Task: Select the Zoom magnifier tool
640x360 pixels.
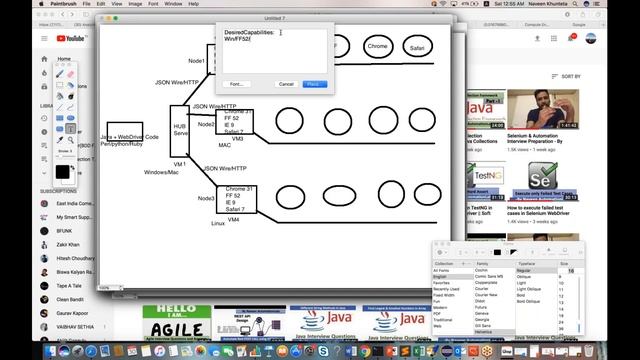Action: (x=71, y=140)
